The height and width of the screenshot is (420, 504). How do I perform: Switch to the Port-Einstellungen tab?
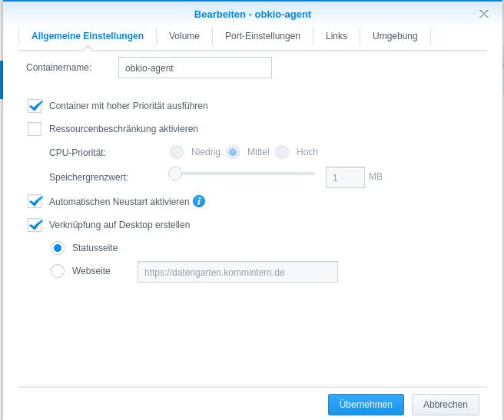(x=263, y=36)
